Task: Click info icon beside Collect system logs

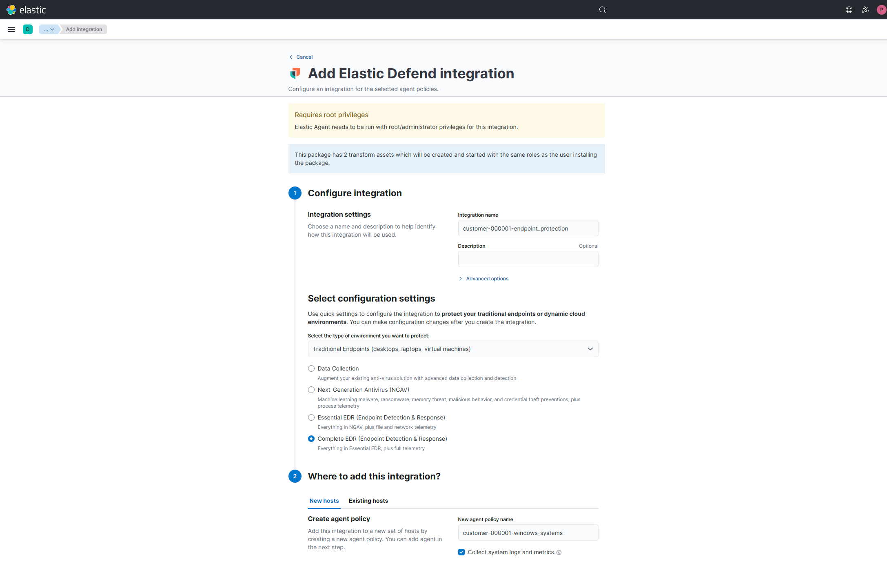Action: pyautogui.click(x=559, y=552)
